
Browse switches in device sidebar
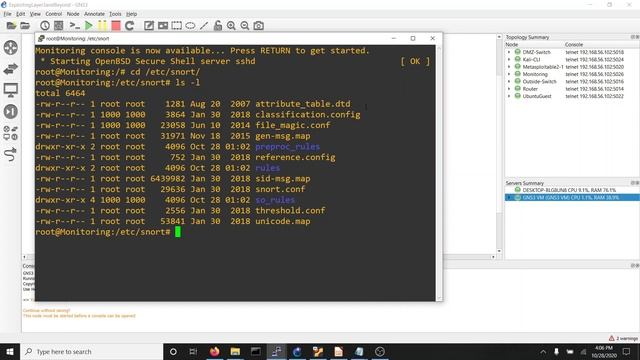[x=11, y=69]
